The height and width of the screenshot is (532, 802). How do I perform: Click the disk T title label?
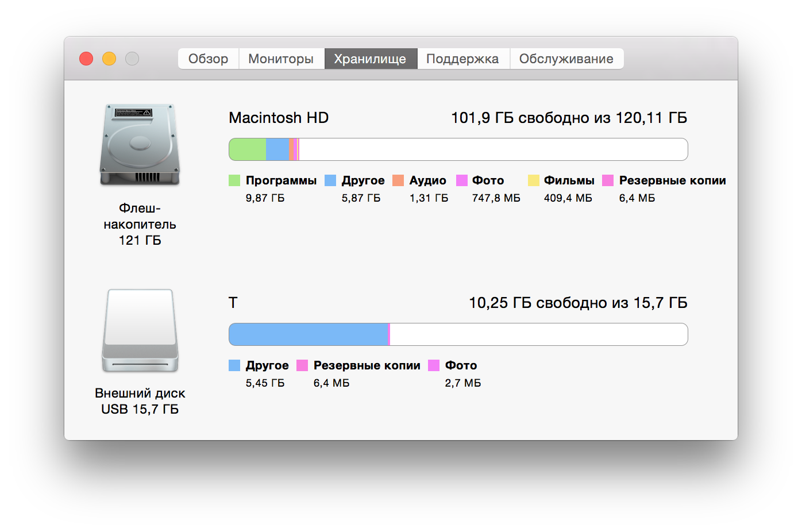(232, 303)
